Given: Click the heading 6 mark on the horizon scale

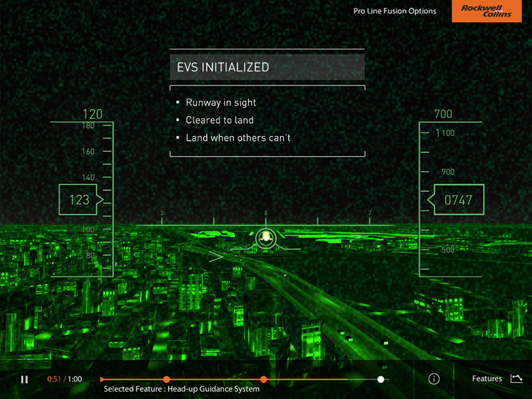Looking at the screenshot, I should pyautogui.click(x=266, y=213).
